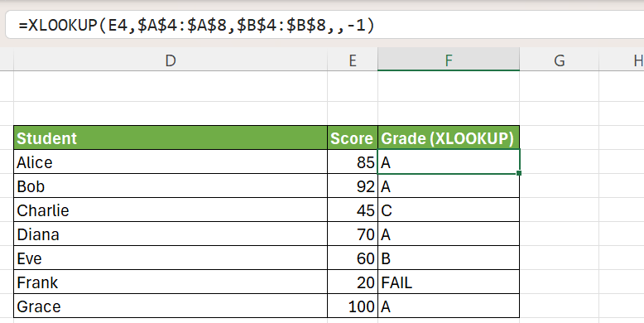Click inside the XLOOKUP formula bar
The height and width of the screenshot is (323, 644).
[x=324, y=26]
